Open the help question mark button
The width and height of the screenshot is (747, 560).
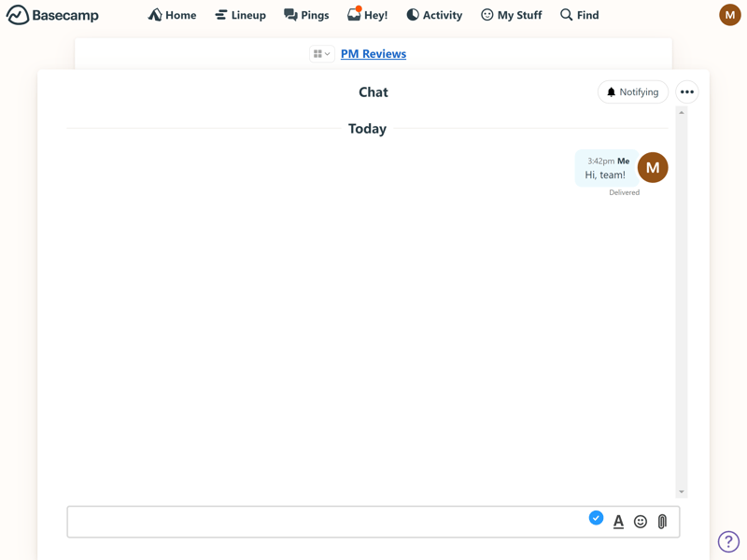click(728, 541)
